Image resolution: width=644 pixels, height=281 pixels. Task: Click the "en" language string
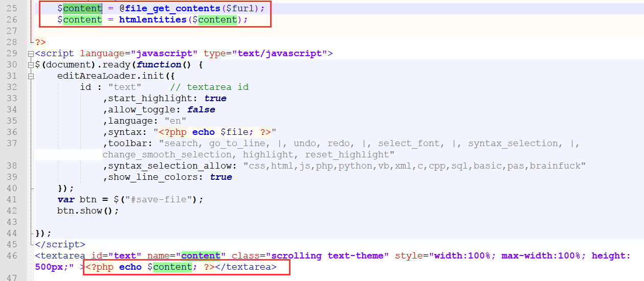coord(175,121)
